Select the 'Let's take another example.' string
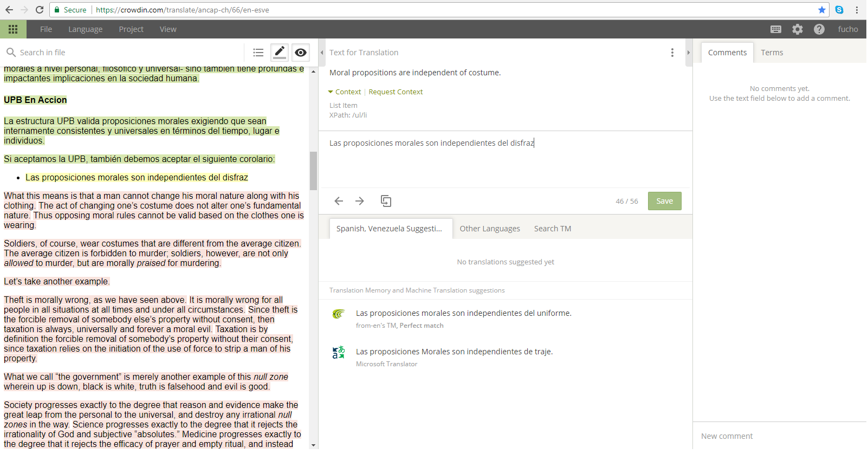 (57, 282)
